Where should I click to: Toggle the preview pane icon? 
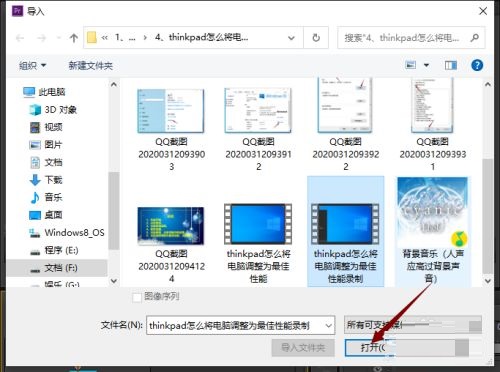click(x=451, y=65)
